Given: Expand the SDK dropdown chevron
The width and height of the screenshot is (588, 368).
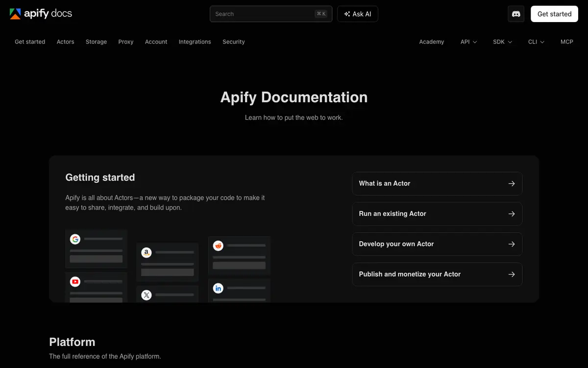Looking at the screenshot, I should pos(510,42).
